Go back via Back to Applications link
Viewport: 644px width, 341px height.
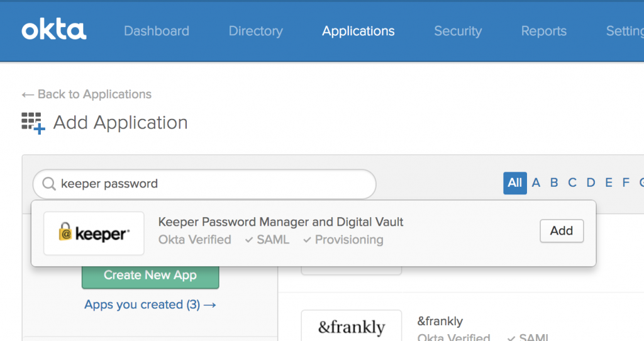[x=87, y=94]
